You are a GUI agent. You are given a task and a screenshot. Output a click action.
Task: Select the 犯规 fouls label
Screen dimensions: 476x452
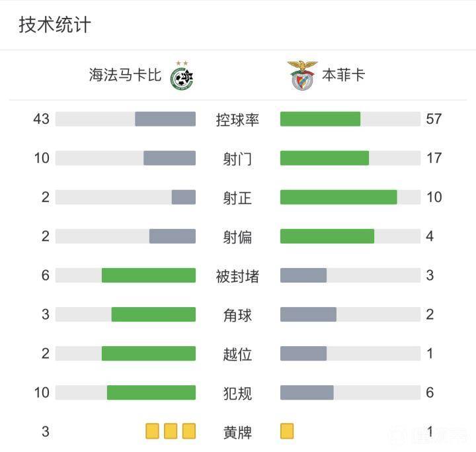[x=237, y=393]
